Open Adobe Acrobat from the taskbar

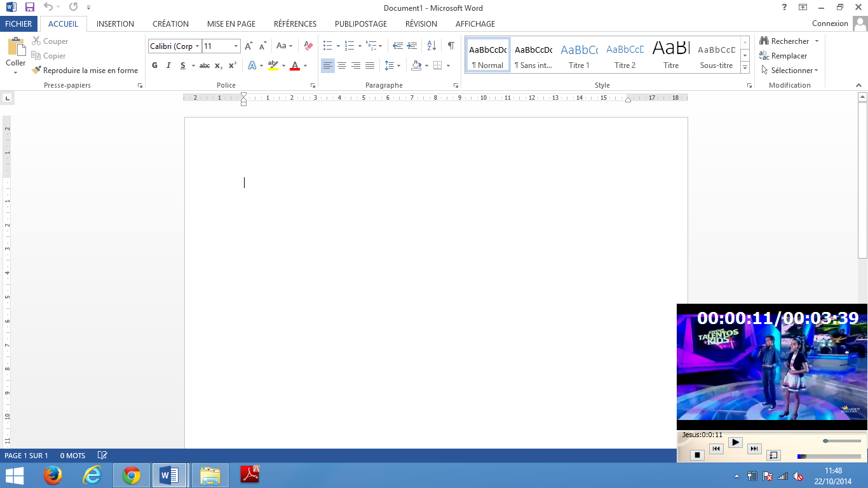(x=250, y=475)
